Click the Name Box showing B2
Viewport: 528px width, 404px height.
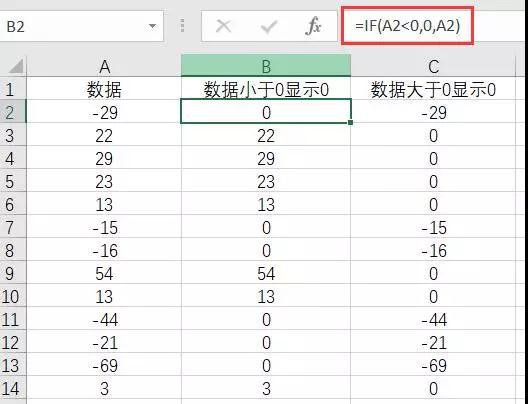point(81,26)
